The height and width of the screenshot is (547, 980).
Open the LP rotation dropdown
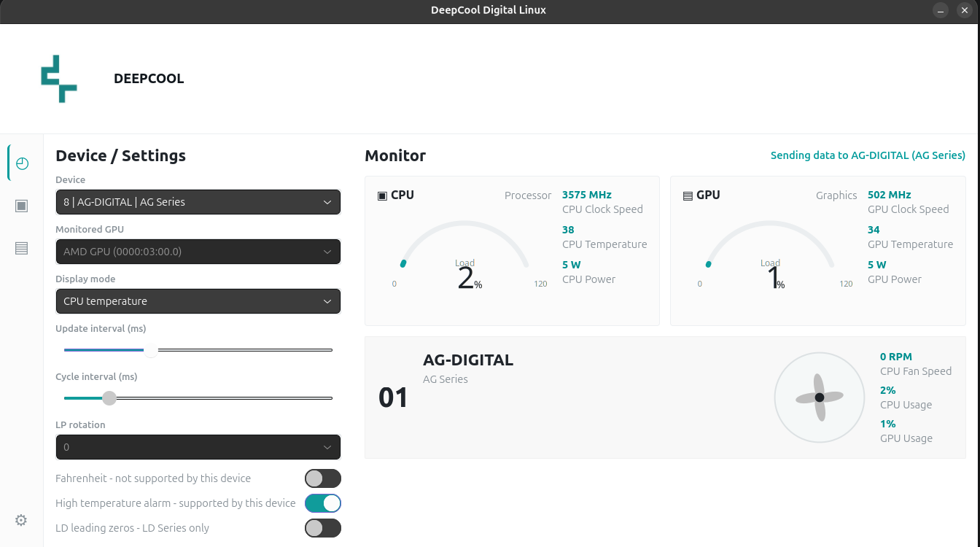pyautogui.click(x=198, y=447)
